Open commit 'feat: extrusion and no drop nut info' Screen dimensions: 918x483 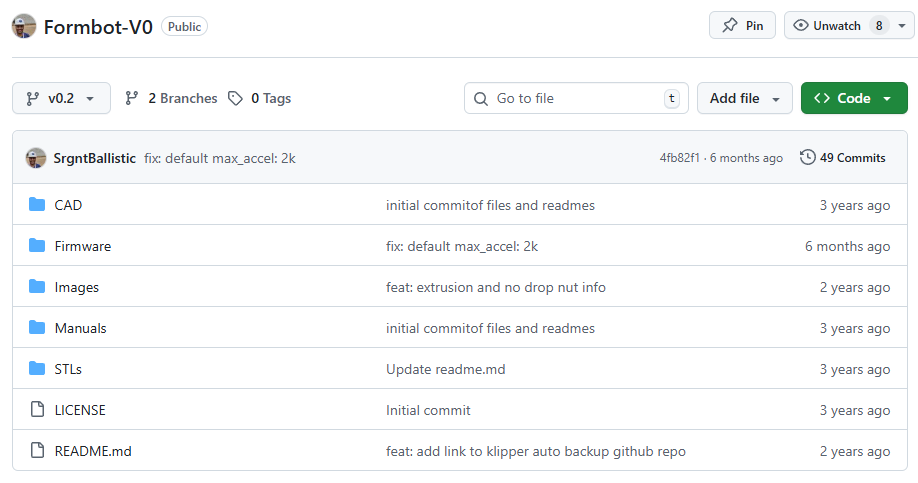click(x=495, y=287)
